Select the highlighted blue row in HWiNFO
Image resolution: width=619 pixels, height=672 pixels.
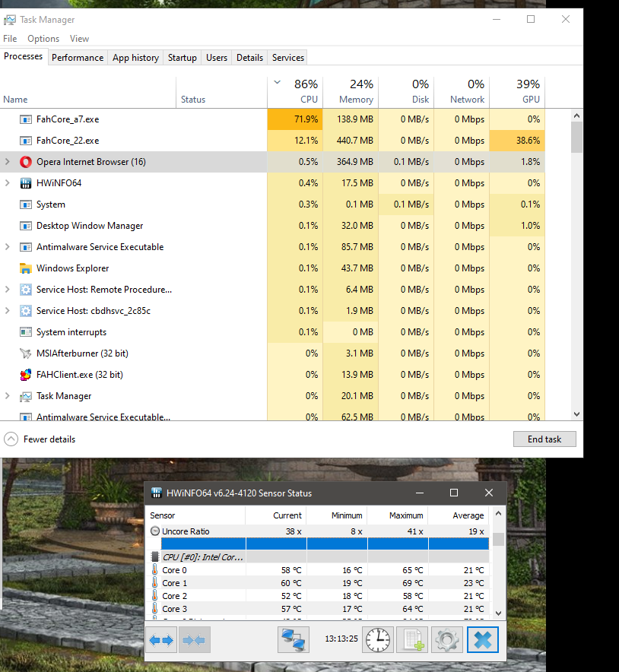point(325,544)
